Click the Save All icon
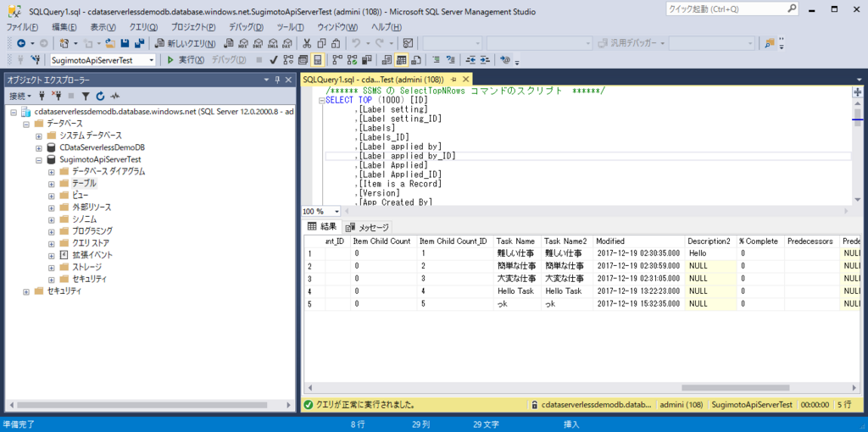This screenshot has height=432, width=868. (x=140, y=43)
